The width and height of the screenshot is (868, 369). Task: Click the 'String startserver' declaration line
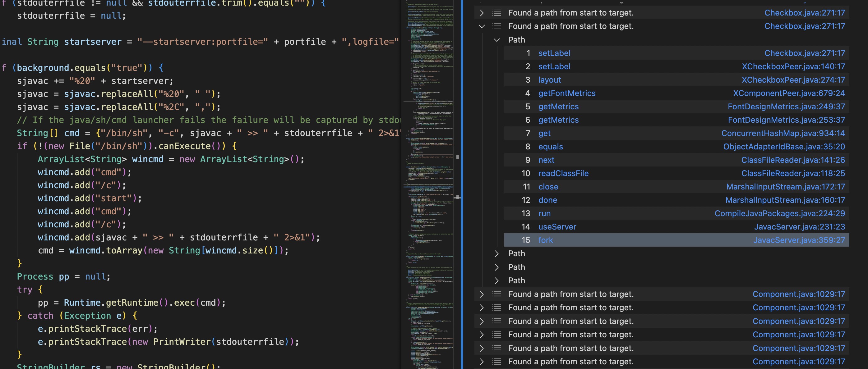(x=200, y=42)
